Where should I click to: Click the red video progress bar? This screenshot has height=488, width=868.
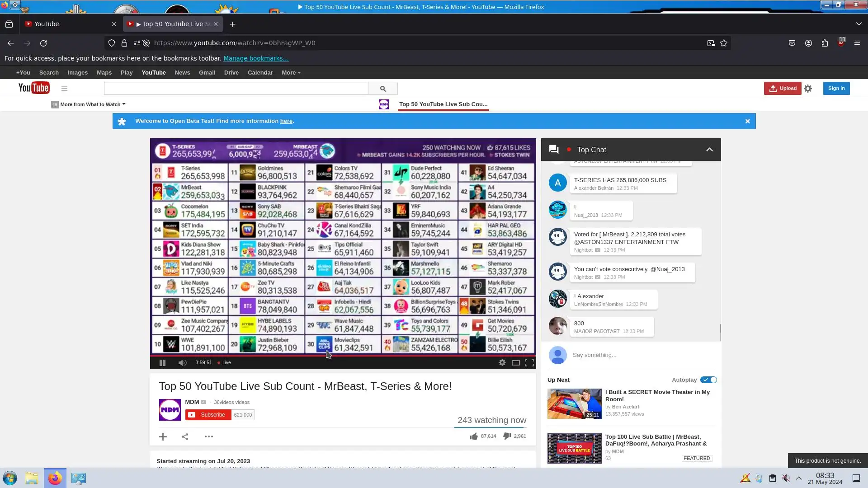coord(271,356)
